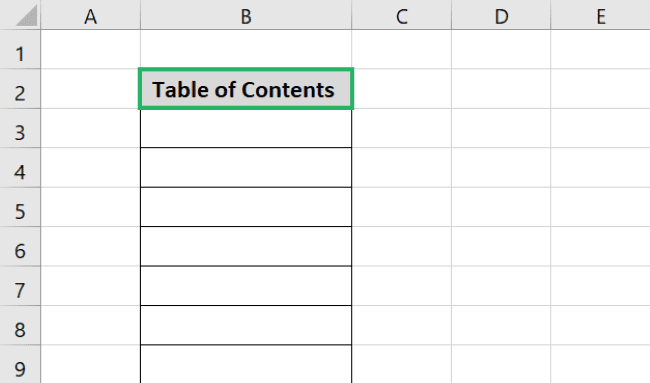This screenshot has width=650, height=383.
Task: Select row 5 header
Action: [x=20, y=207]
